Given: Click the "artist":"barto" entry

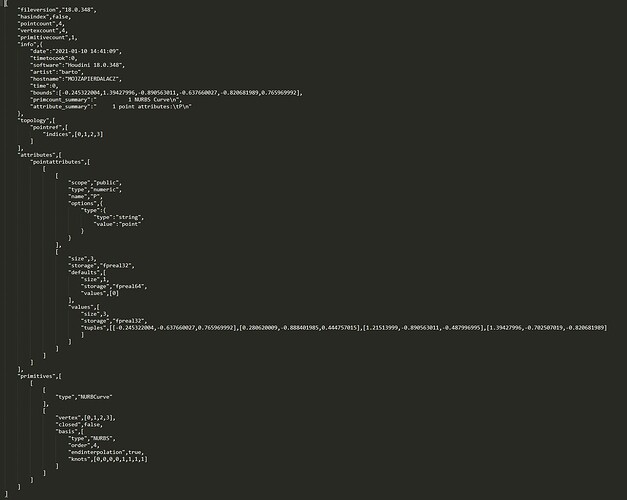Looking at the screenshot, I should [56, 72].
